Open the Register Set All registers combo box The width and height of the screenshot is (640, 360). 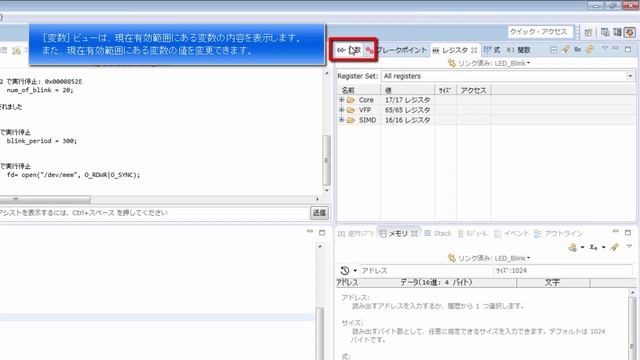point(507,76)
